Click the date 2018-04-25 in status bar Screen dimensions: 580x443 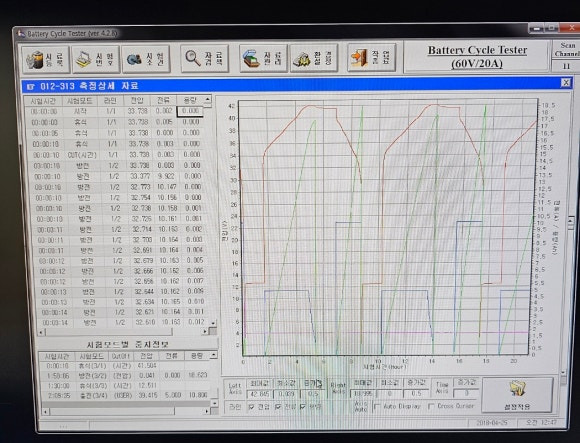(x=491, y=423)
